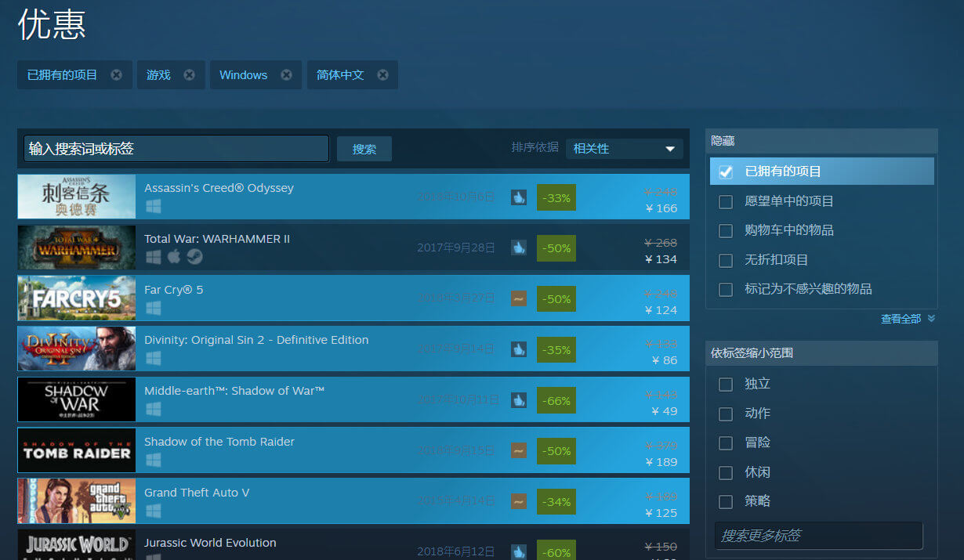Click thumbs-up review icon for Assassin's Creed Odyssey
964x560 pixels.
[x=519, y=197]
